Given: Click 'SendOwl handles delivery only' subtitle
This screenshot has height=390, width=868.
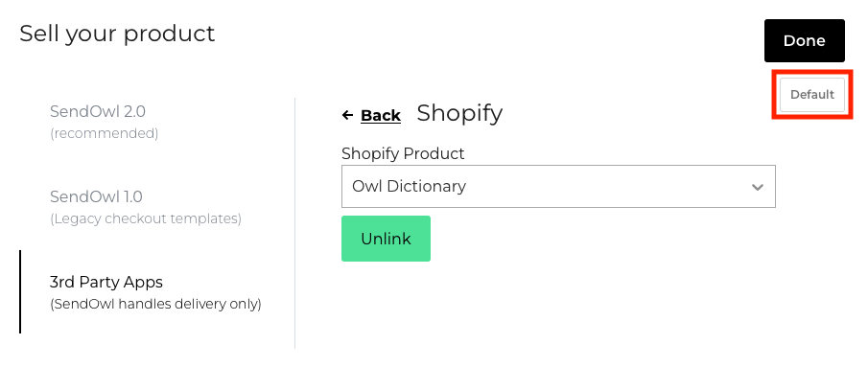Looking at the screenshot, I should 155,305.
